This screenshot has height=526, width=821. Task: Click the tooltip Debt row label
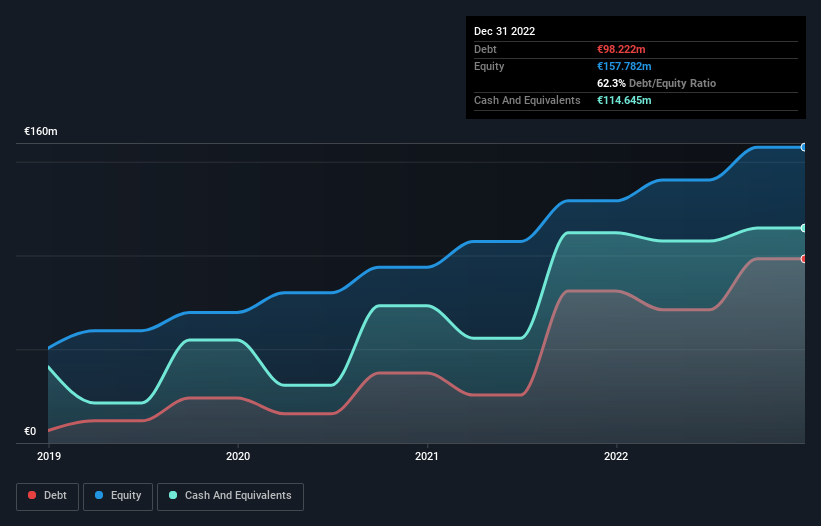(x=485, y=49)
